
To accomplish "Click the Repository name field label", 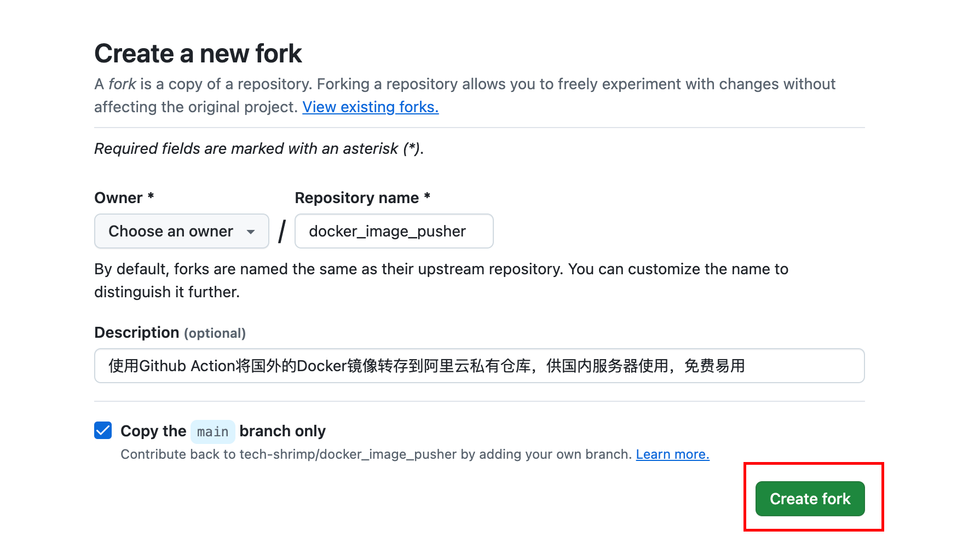I will click(x=362, y=198).
